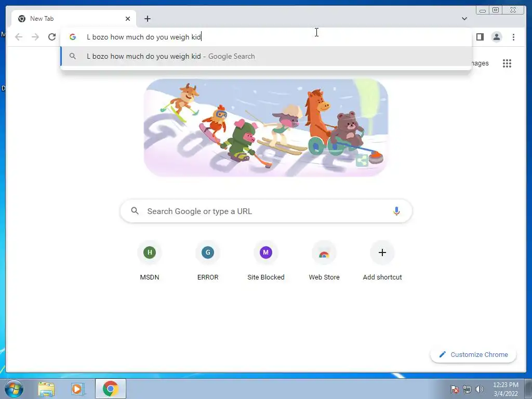The image size is (532, 399).
Task: Click the taskbar clock showing 12:23 PM
Action: 506,389
